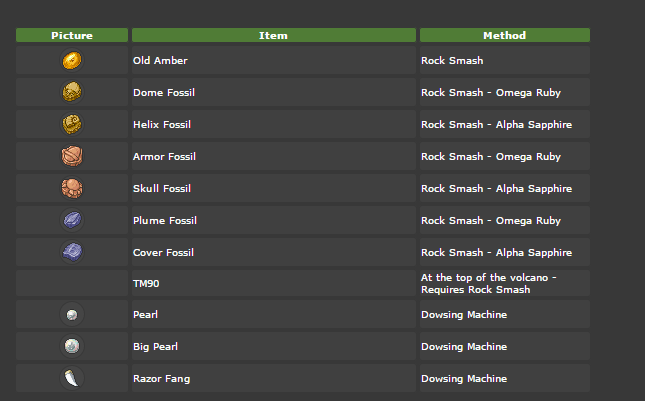Click the Helix Fossil item text
The height and width of the screenshot is (401, 645).
pos(162,125)
